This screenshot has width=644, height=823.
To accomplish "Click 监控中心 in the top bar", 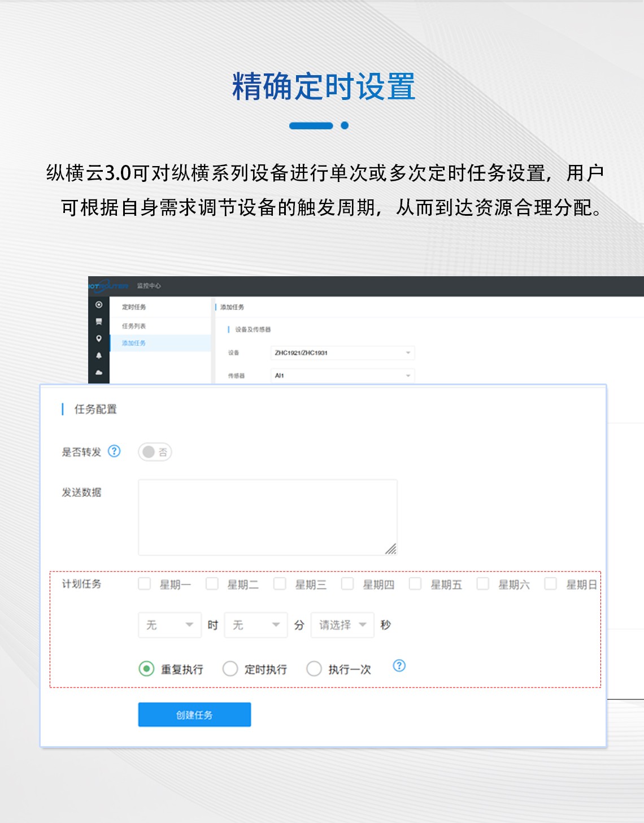I will (149, 286).
